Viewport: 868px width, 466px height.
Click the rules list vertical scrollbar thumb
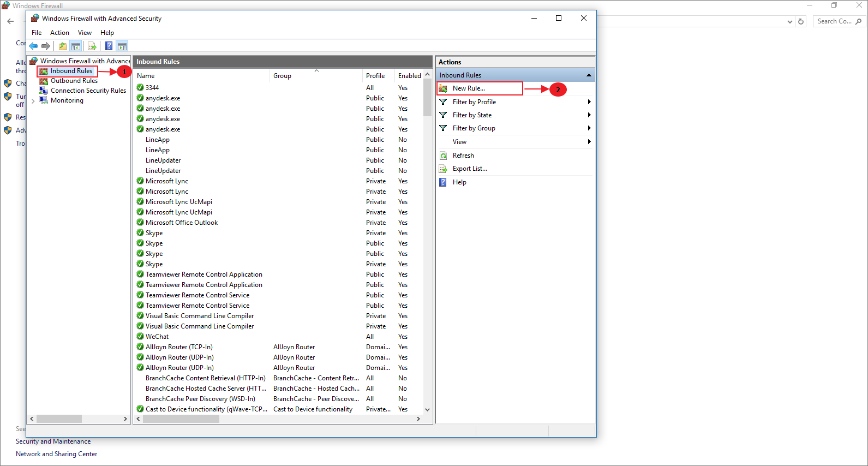pyautogui.click(x=427, y=98)
